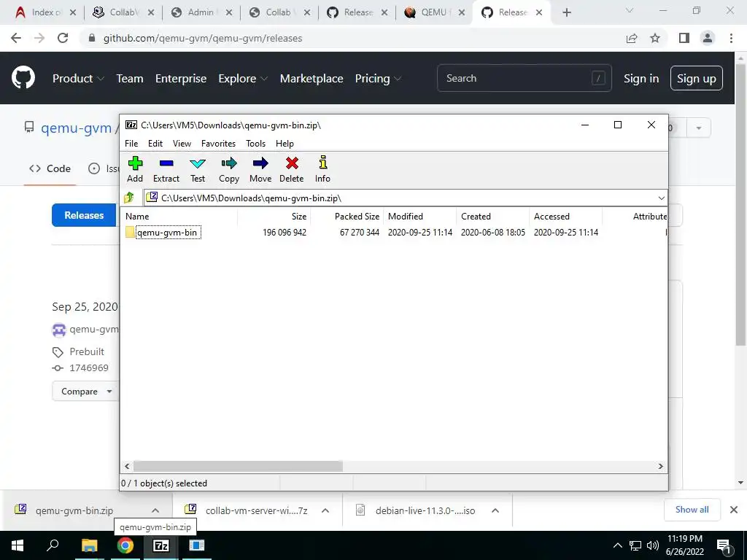Click the Sign up button

tap(696, 79)
